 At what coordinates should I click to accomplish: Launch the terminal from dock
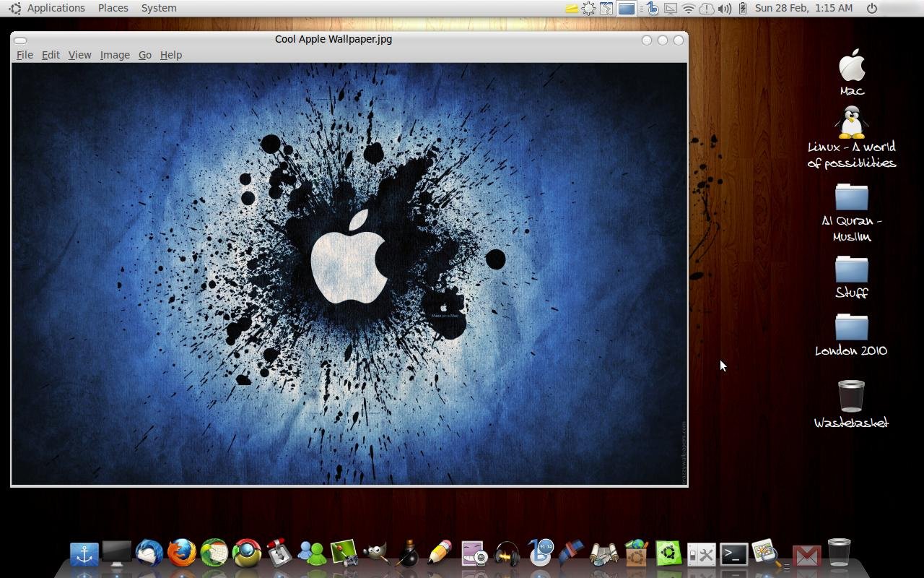pyautogui.click(x=733, y=554)
